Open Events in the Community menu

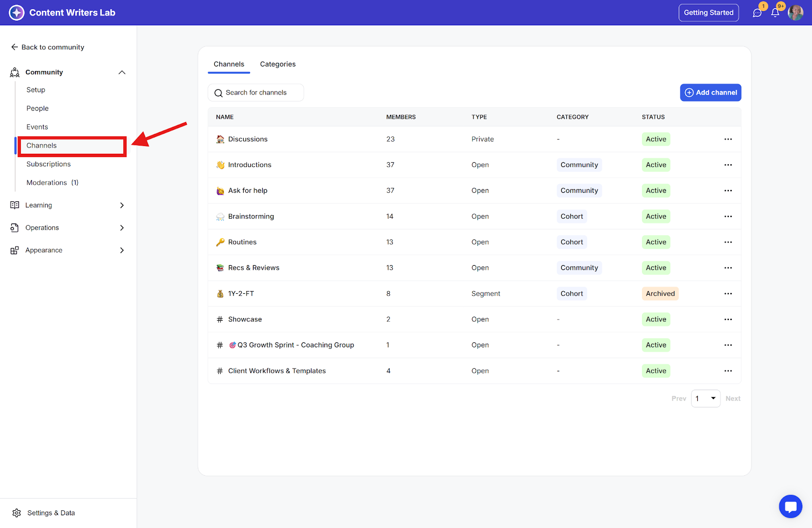point(38,127)
